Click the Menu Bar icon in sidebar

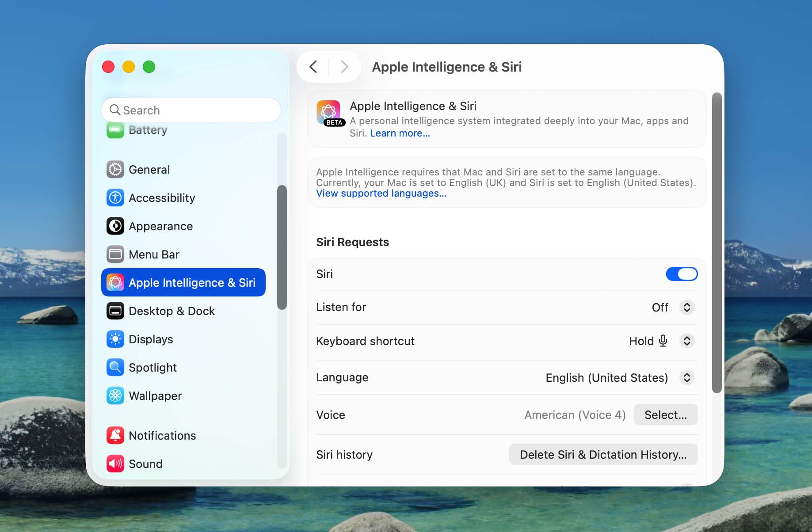(115, 255)
